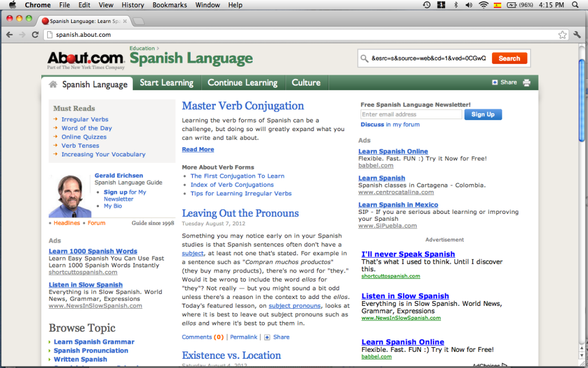
Task: Open the History menu
Action: click(133, 5)
